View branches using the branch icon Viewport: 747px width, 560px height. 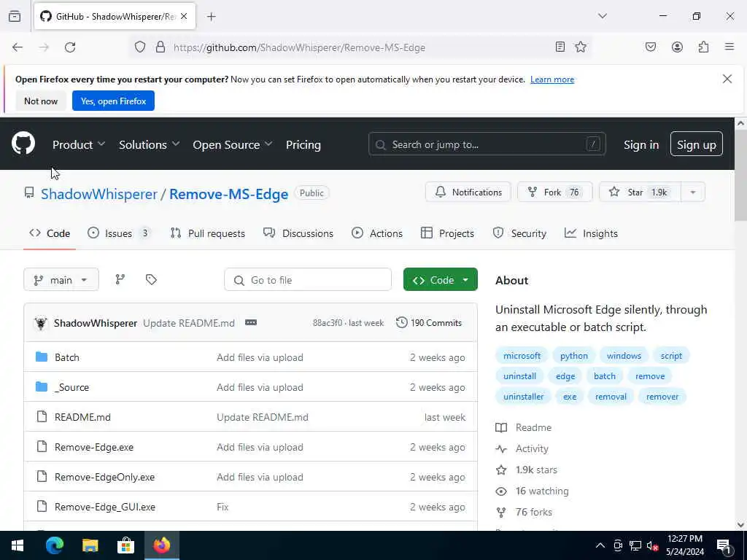(120, 279)
